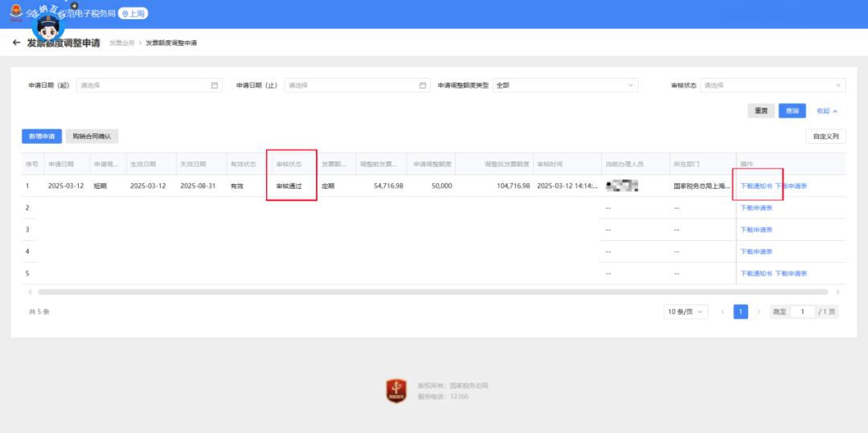Go to previous page arrow in pagination
Image resolution: width=868 pixels, height=433 pixels.
click(x=723, y=312)
